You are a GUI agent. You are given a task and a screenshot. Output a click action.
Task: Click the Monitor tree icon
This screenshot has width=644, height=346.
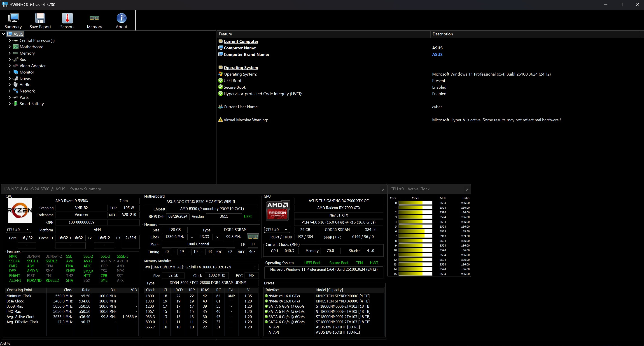[x=16, y=72]
